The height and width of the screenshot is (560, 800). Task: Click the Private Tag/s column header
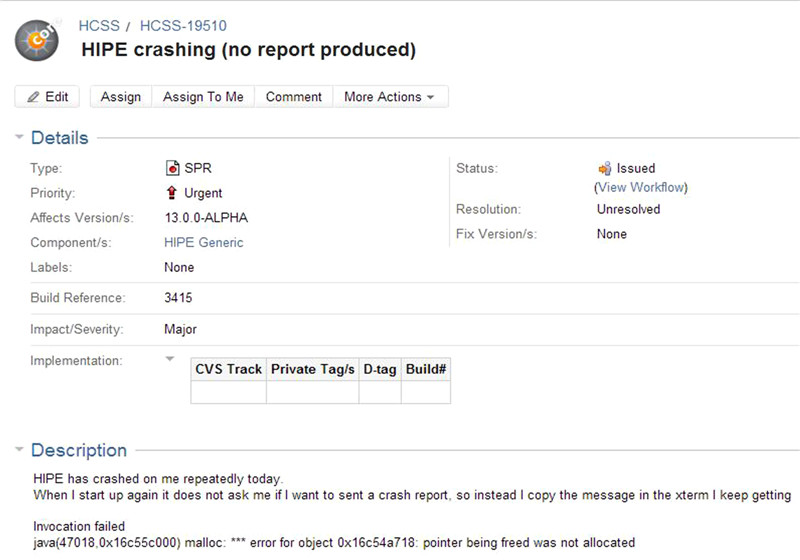click(x=313, y=369)
